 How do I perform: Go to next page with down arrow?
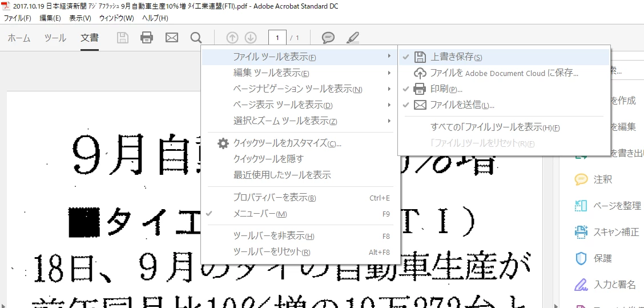[251, 38]
